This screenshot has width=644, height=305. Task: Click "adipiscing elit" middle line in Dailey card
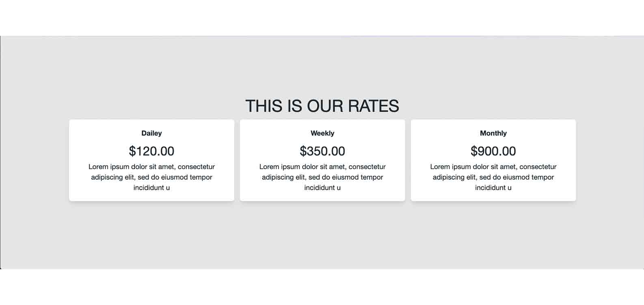(x=151, y=177)
